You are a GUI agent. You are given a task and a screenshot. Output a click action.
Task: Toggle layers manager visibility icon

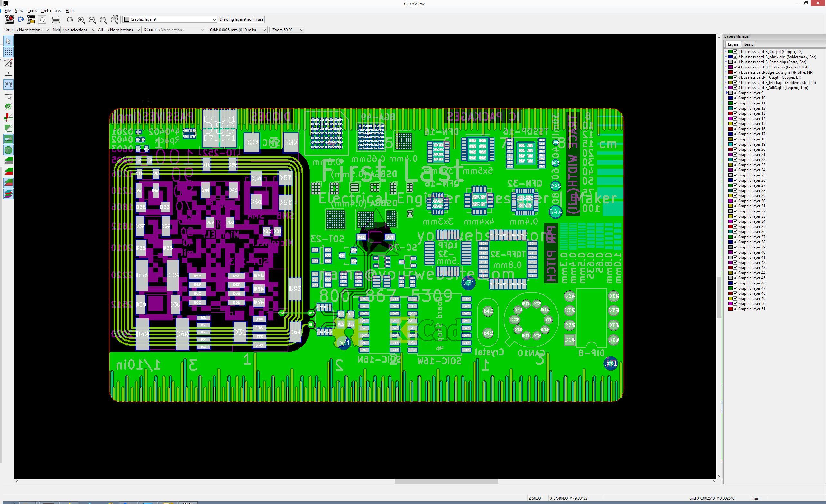coord(8,194)
